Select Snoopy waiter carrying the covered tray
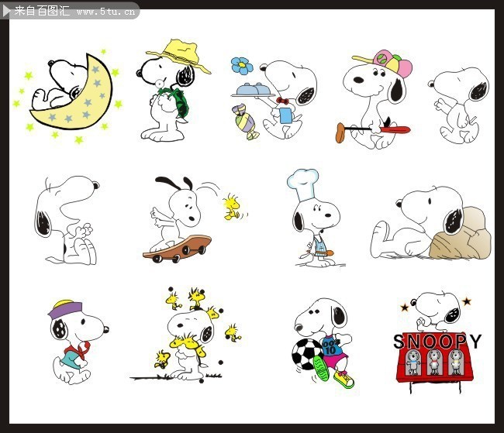The width and height of the screenshot is (504, 433). point(281,100)
